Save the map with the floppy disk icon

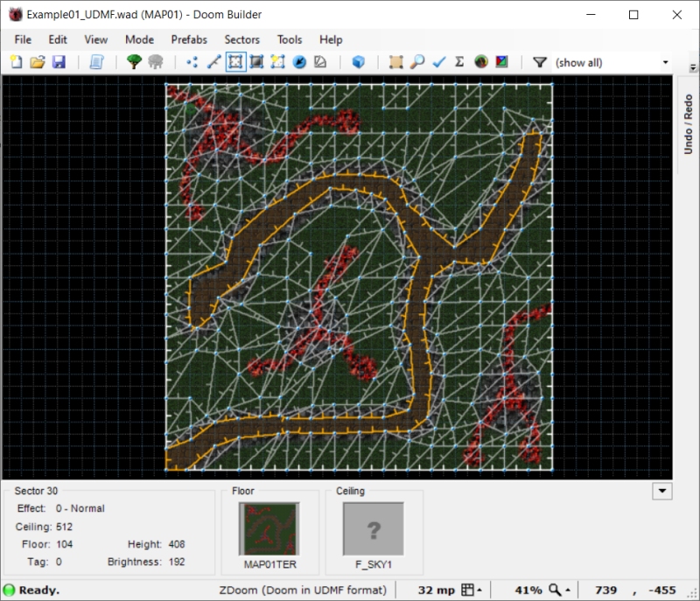click(x=59, y=61)
